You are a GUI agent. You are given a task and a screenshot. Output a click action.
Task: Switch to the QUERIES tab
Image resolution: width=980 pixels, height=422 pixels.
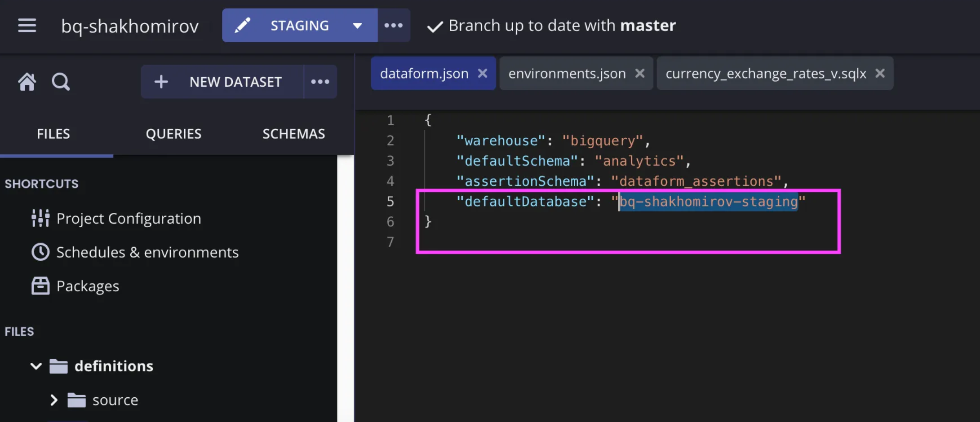pos(173,134)
